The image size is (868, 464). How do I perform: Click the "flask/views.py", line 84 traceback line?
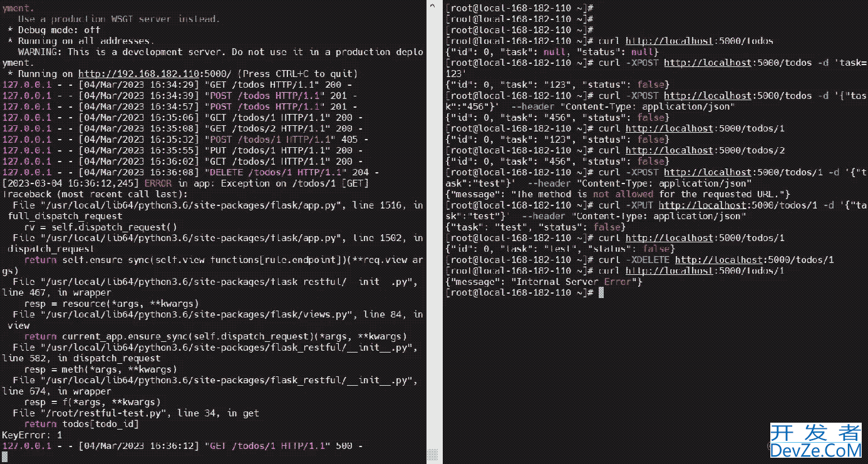(x=213, y=320)
